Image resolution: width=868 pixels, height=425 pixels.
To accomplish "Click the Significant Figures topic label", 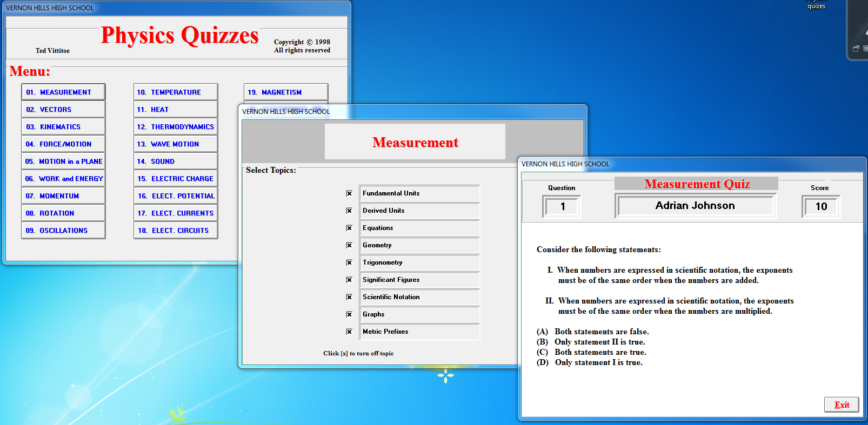I will click(419, 280).
